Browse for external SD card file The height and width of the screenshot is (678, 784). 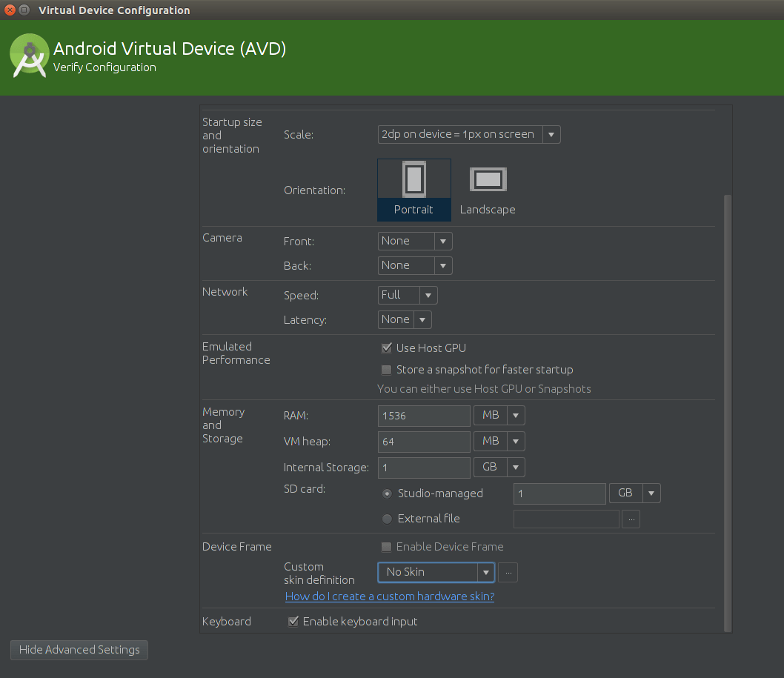tap(631, 519)
